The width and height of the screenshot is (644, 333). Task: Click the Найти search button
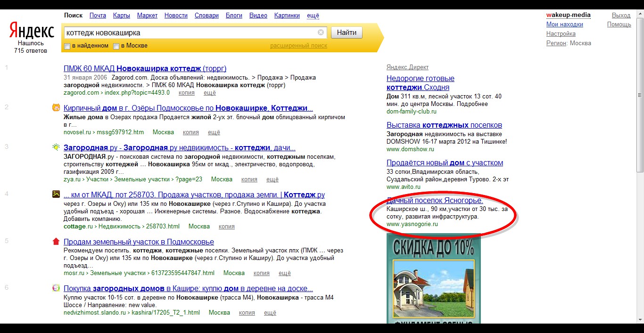coord(347,32)
